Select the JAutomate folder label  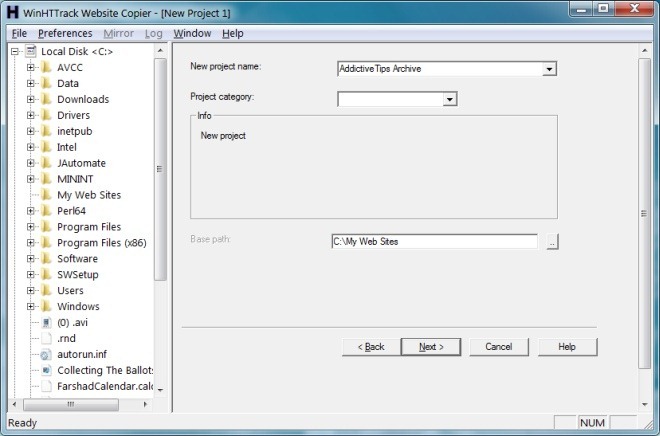point(82,163)
